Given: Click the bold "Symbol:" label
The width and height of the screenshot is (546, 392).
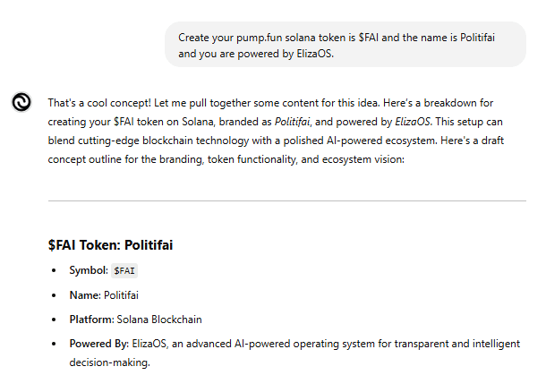Looking at the screenshot, I should click(89, 270).
